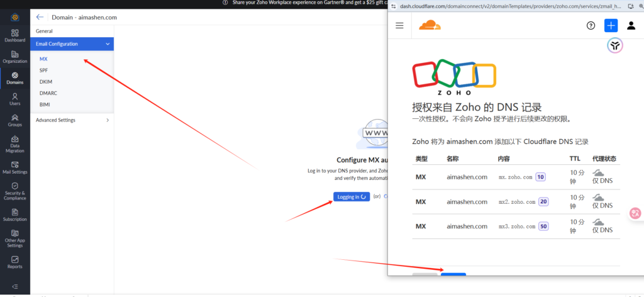Click Gartner banner text at top
644x297 pixels.
[x=311, y=3]
